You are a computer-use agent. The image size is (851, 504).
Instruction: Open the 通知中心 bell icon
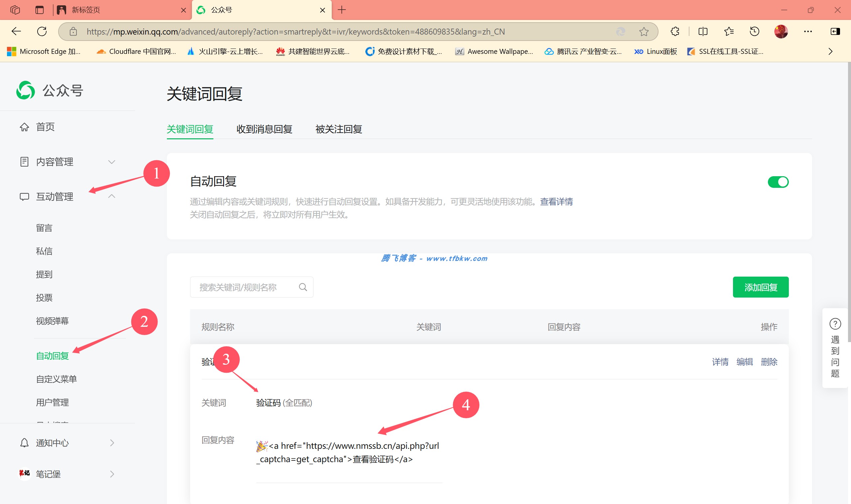[x=24, y=442]
